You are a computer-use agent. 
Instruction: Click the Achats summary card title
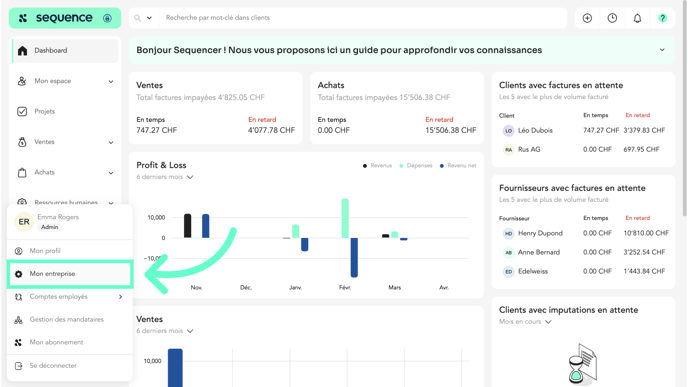pos(331,86)
